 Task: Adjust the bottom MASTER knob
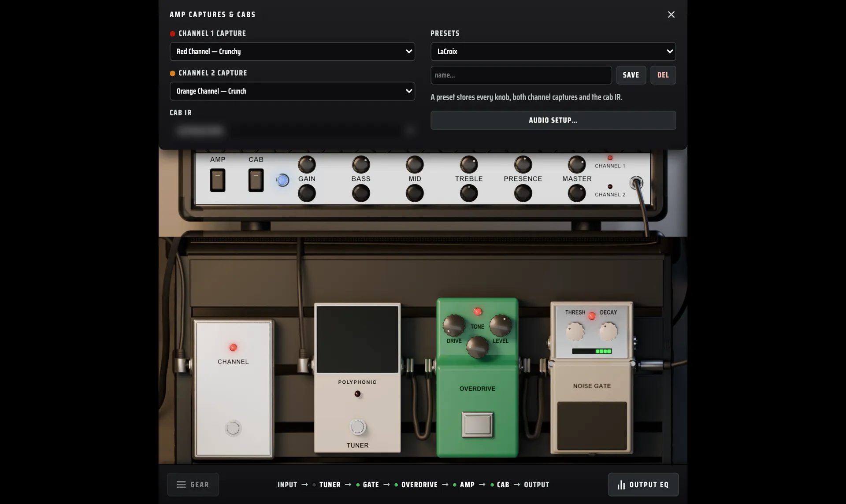tap(577, 193)
